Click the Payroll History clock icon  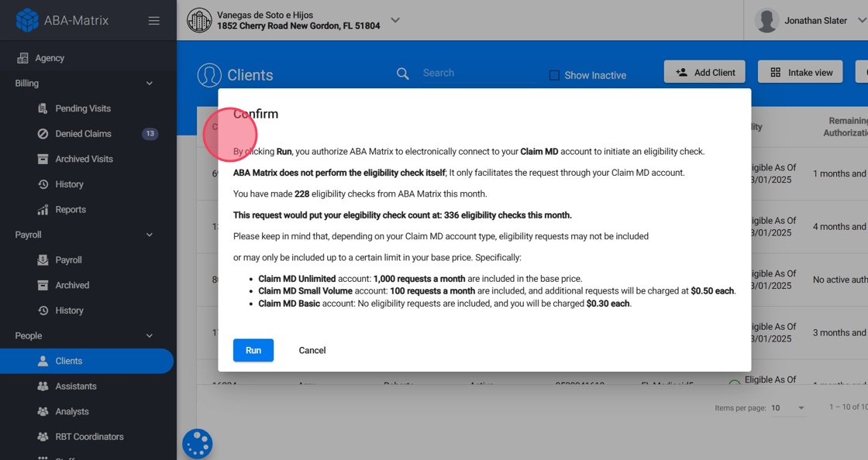[43, 311]
